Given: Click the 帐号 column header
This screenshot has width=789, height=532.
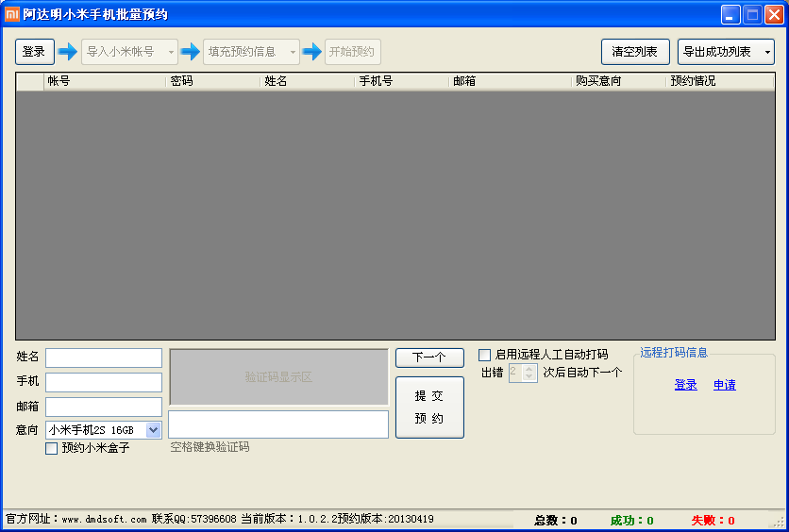Looking at the screenshot, I should (105, 81).
